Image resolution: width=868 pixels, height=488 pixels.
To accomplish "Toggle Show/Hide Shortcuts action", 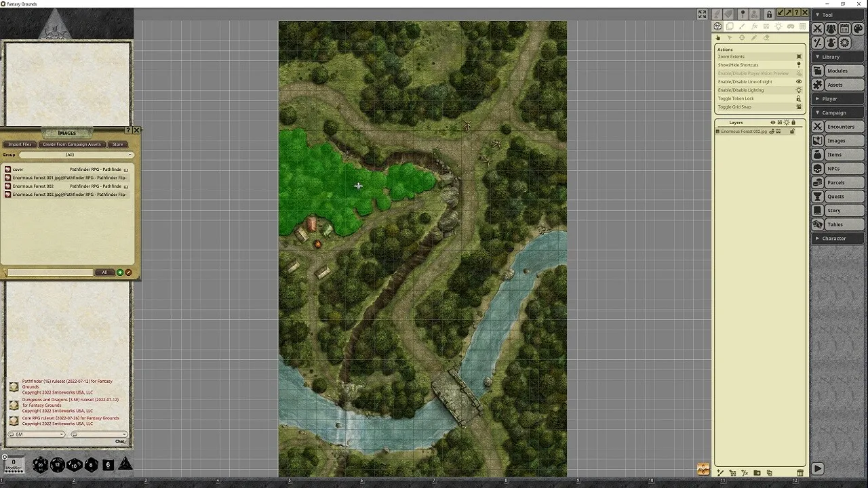I will point(760,65).
